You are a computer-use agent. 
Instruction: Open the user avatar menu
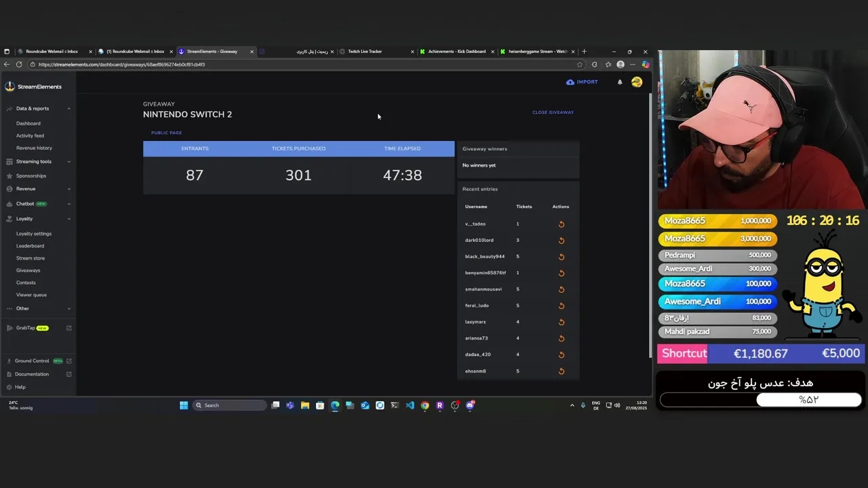click(x=637, y=82)
